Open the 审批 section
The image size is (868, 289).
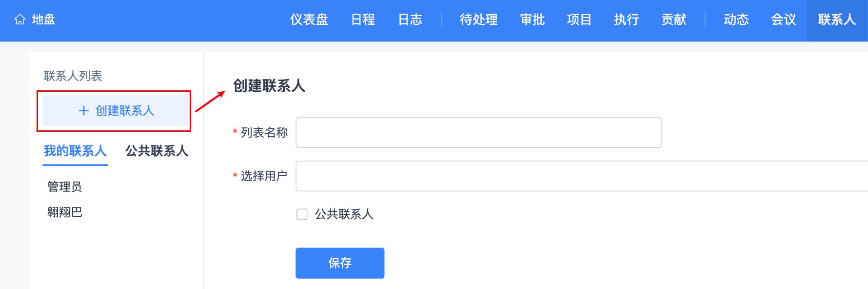pos(532,20)
